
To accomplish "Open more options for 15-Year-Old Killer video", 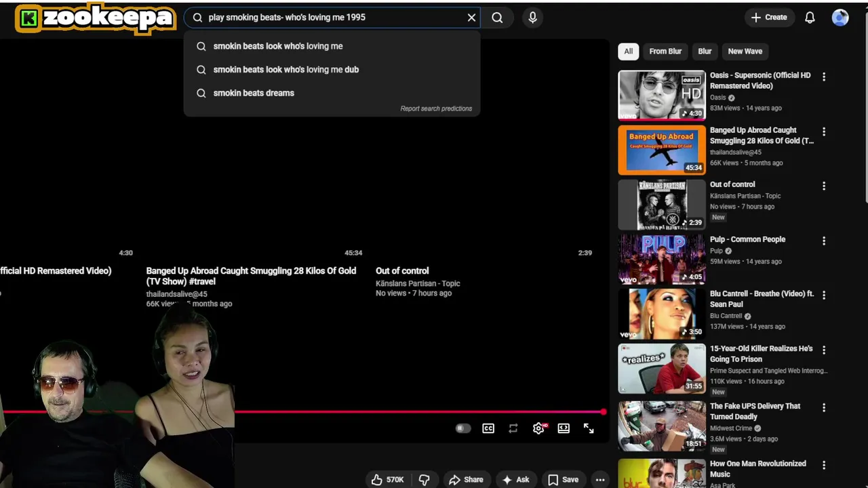I will click(824, 350).
